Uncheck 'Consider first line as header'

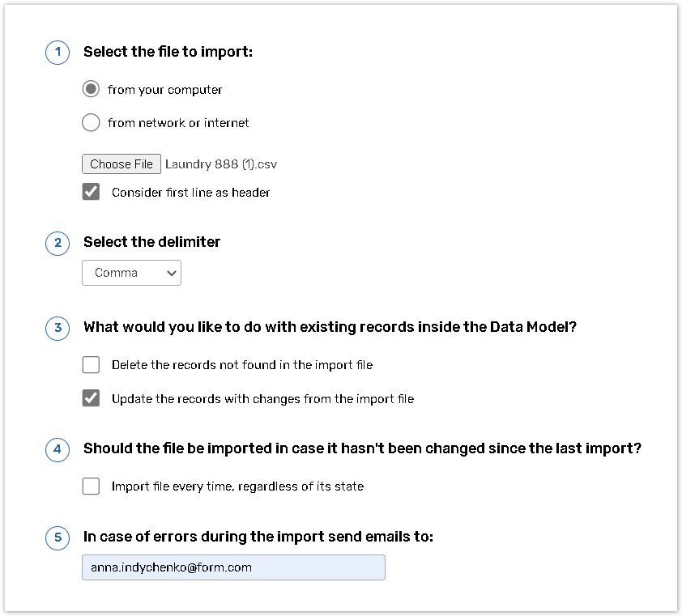pos(92,192)
